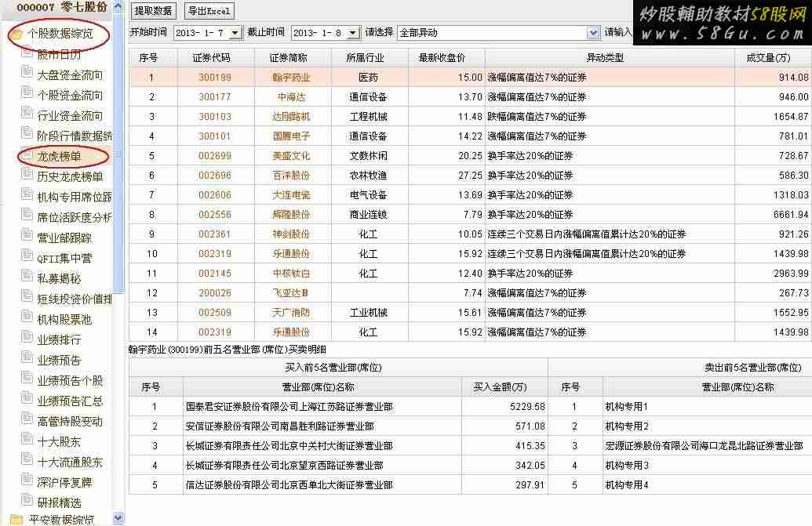Click stock name 翰宇药业
Viewport: 812px width, 526px height.
coord(291,78)
